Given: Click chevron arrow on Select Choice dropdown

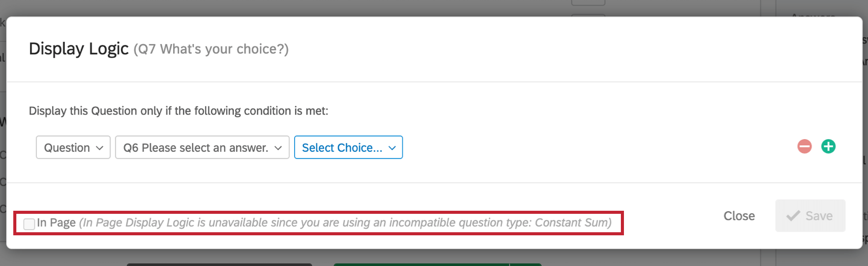Looking at the screenshot, I should [x=392, y=148].
